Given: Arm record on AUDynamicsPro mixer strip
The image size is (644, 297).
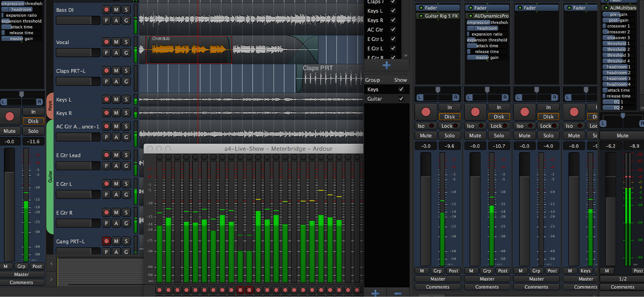Looking at the screenshot, I should click(475, 112).
